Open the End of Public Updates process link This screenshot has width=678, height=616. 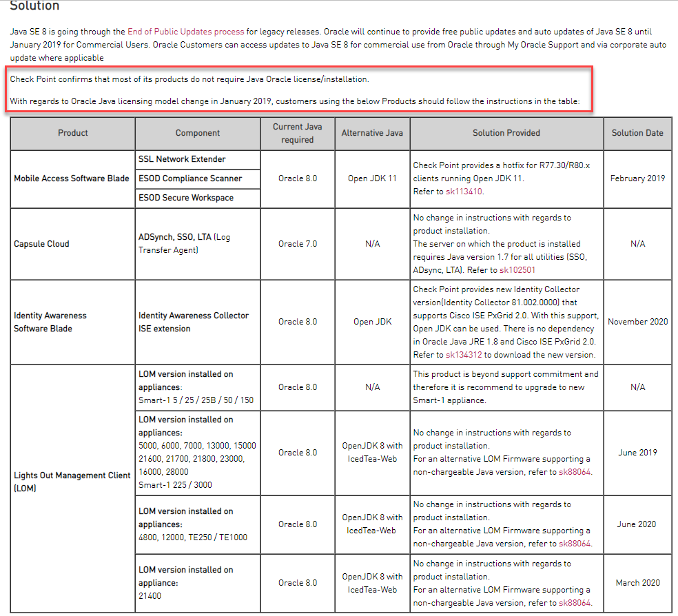tap(185, 32)
